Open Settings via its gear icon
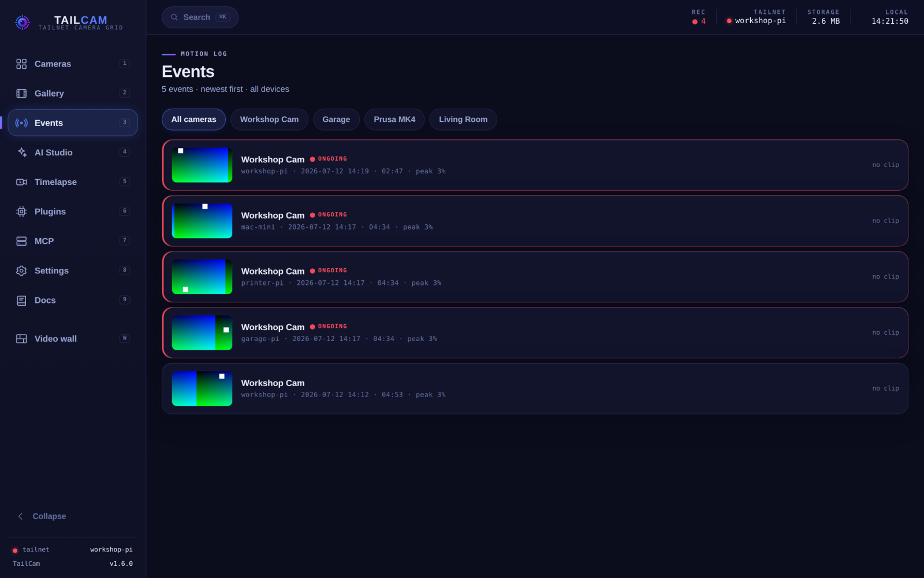 [21, 271]
